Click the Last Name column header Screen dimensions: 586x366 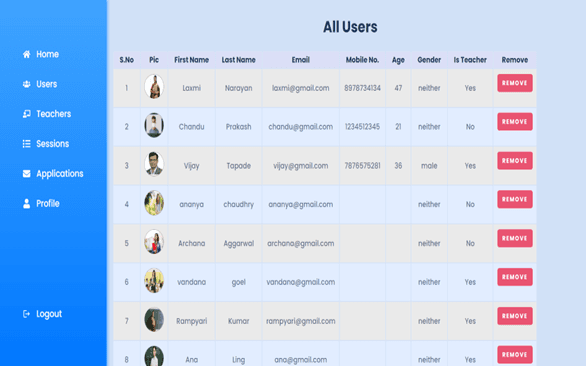(x=238, y=60)
